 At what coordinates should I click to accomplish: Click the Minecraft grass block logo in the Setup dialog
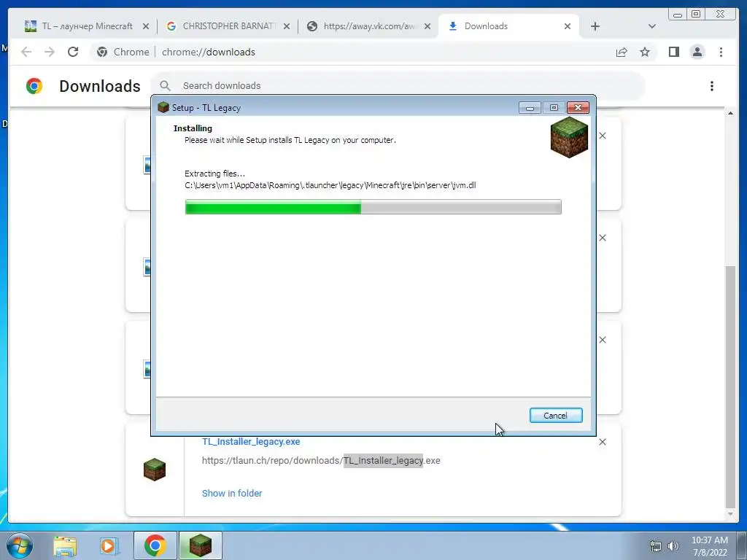(569, 137)
